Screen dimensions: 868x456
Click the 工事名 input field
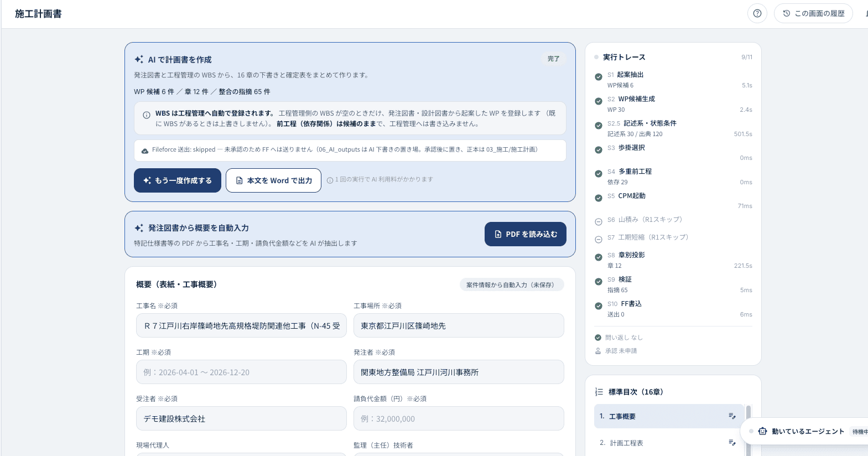coord(241,325)
